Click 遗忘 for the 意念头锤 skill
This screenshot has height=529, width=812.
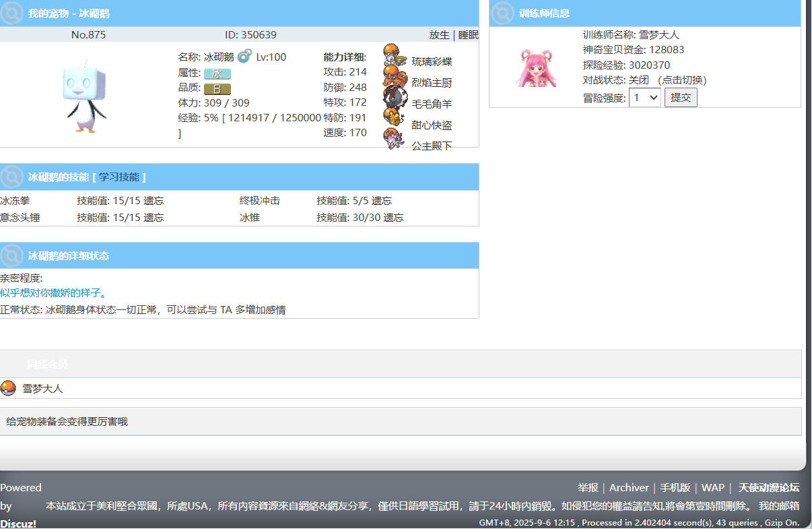(x=154, y=218)
